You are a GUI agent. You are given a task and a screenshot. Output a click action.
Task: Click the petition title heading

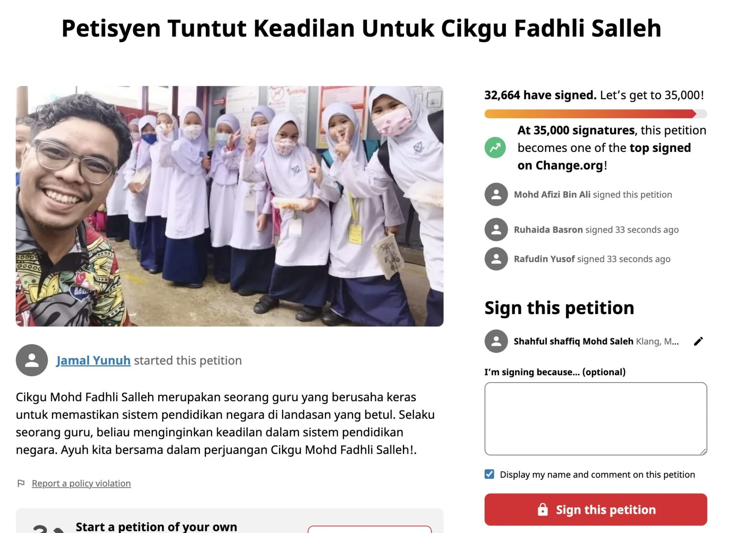(361, 28)
